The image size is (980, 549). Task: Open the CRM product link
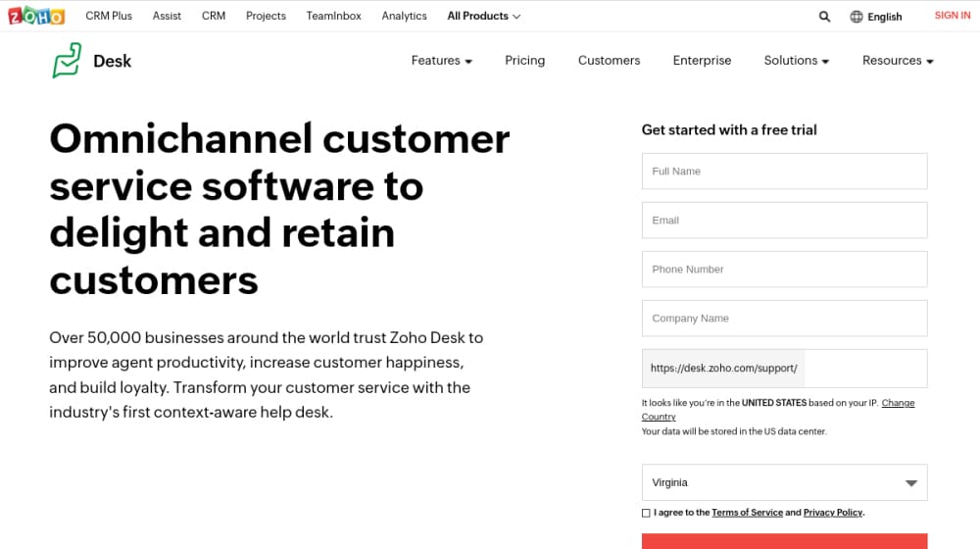coord(213,16)
